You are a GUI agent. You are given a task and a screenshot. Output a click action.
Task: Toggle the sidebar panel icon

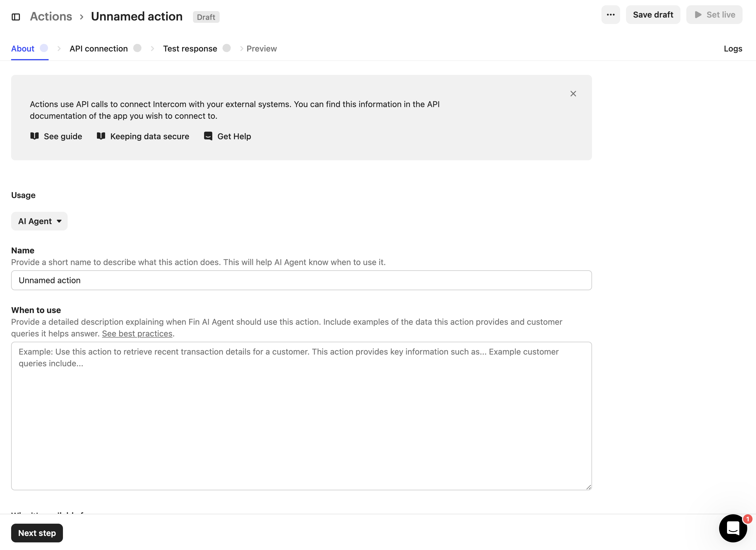click(x=16, y=17)
